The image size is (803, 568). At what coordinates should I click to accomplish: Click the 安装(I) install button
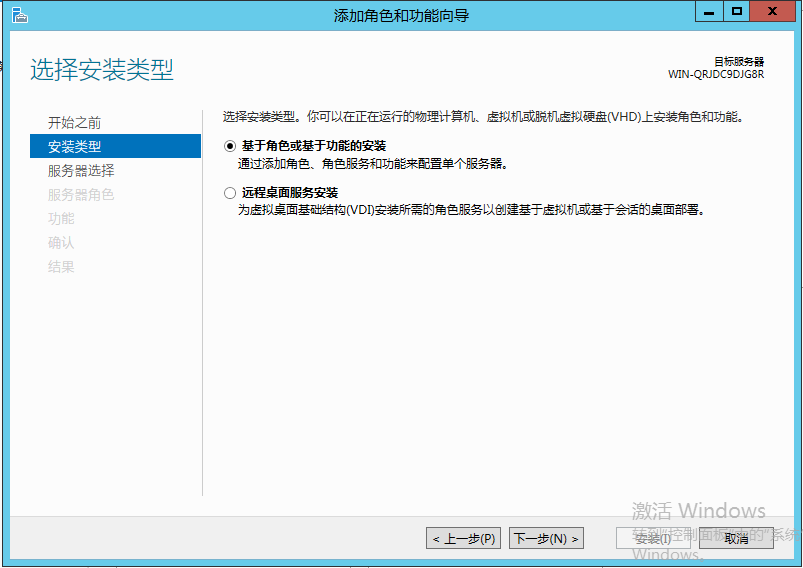[x=653, y=538]
